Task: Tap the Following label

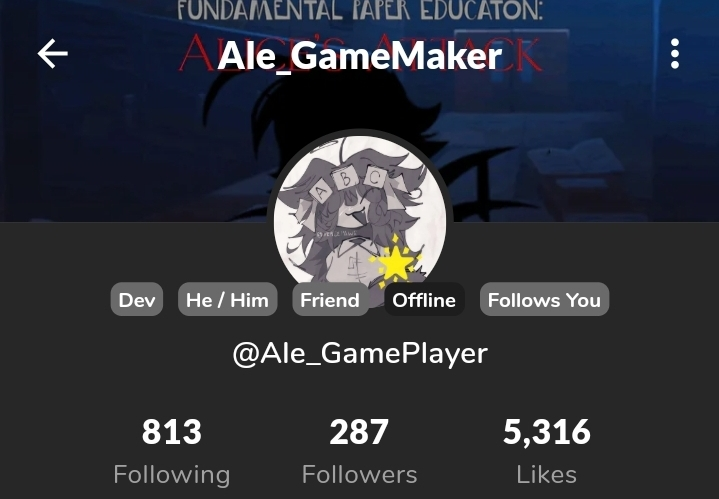Action: coord(171,475)
